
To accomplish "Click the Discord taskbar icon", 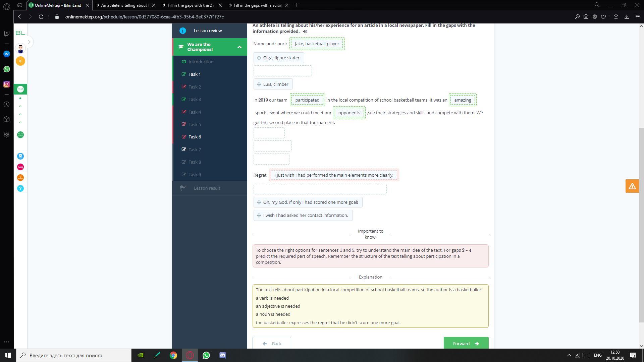I will [223, 355].
